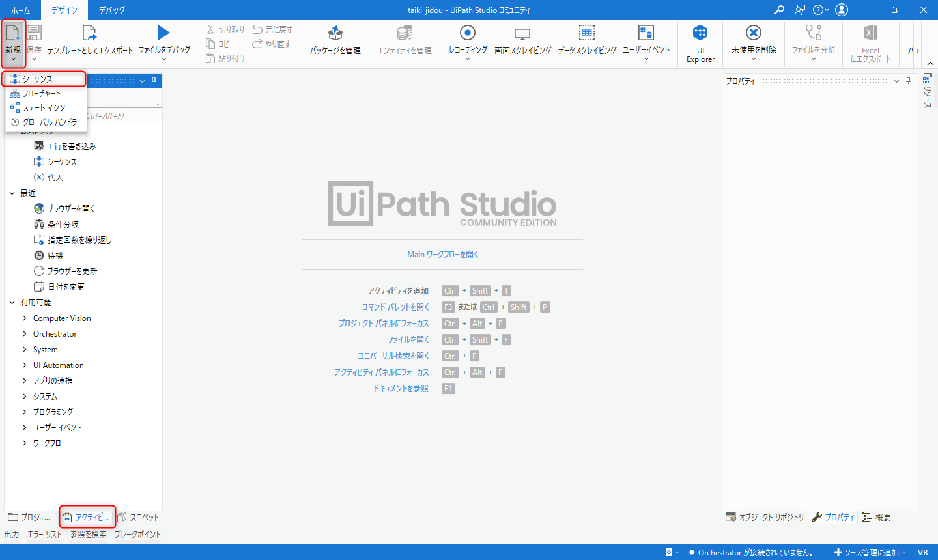Viewport: 938px width, 560px height.
Task: Expand the Orchestrator category
Action: 25,334
